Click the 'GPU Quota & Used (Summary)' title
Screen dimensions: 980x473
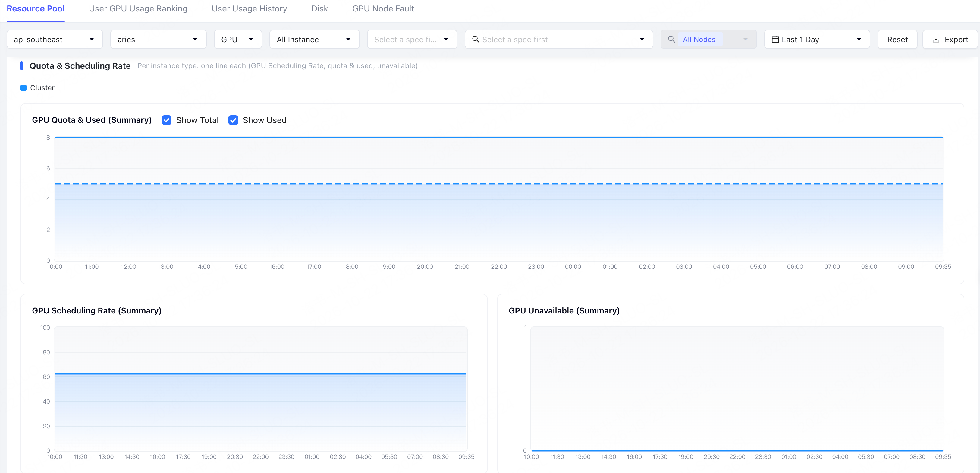[92, 120]
